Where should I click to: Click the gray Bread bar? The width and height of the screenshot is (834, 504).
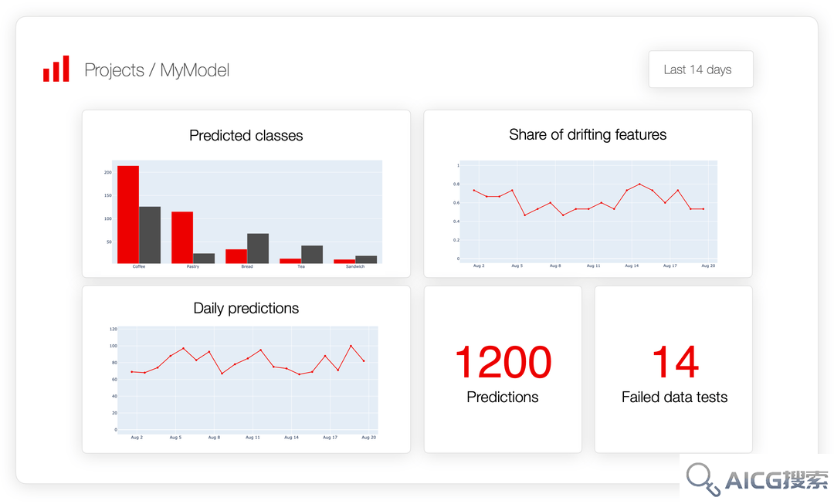pos(258,249)
